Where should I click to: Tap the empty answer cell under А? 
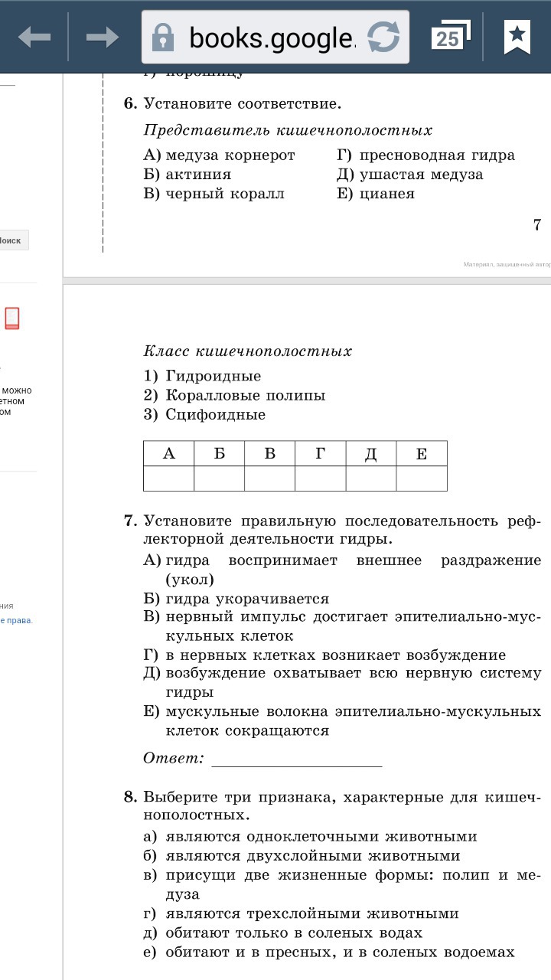coord(169,479)
